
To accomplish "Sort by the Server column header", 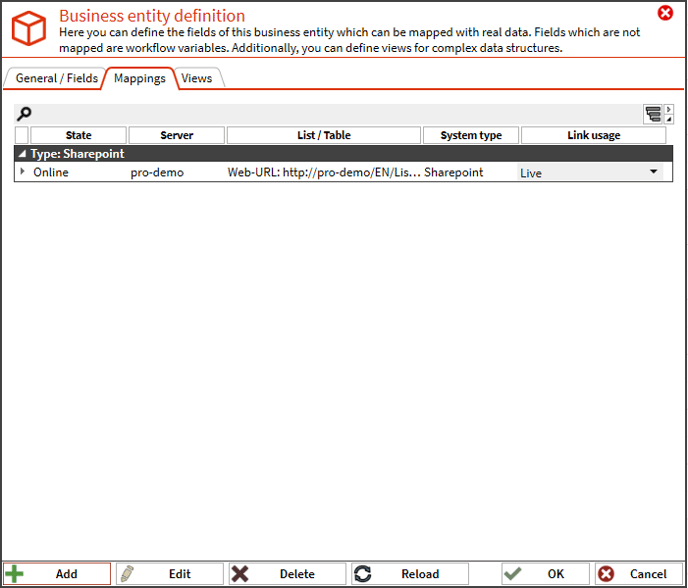I will (176, 135).
